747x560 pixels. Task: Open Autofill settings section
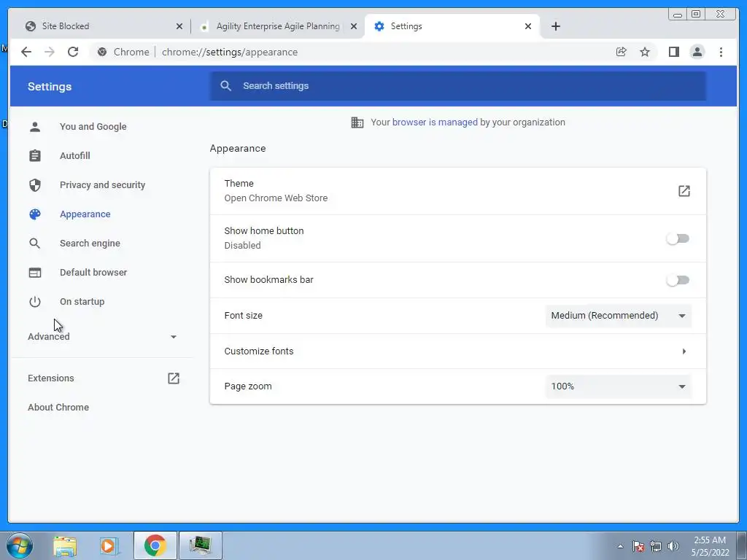pyautogui.click(x=75, y=156)
